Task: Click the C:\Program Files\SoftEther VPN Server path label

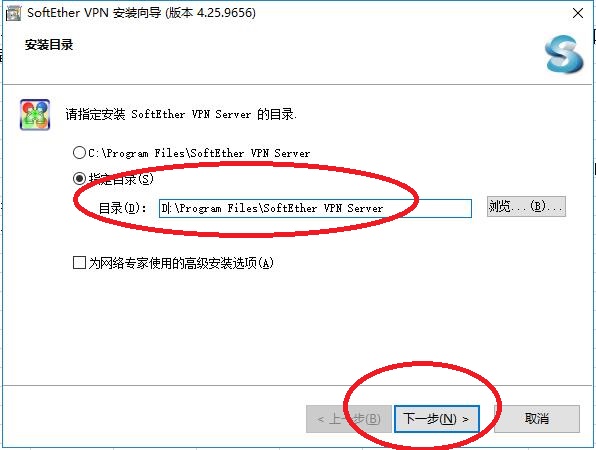Action: point(199,153)
